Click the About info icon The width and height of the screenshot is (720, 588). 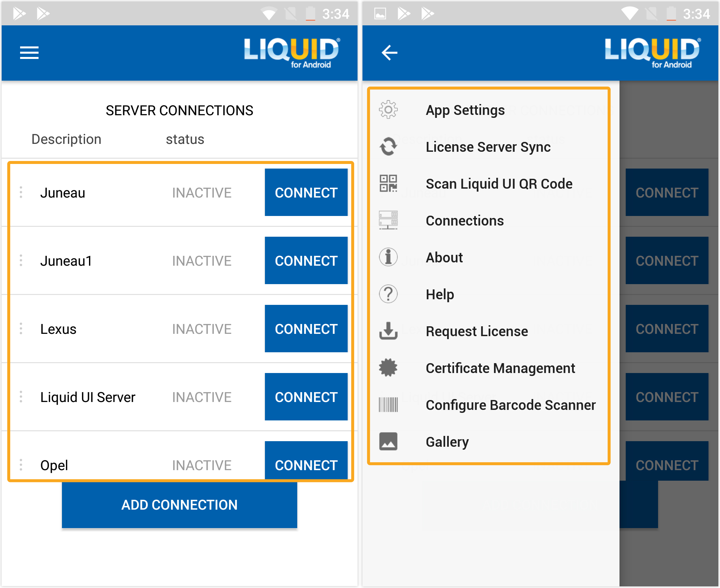388,257
